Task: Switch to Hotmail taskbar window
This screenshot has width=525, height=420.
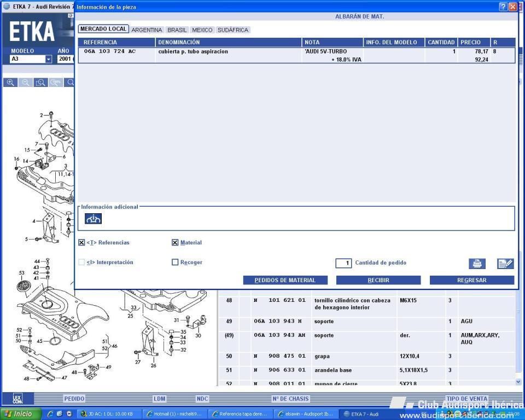Action: click(x=175, y=414)
